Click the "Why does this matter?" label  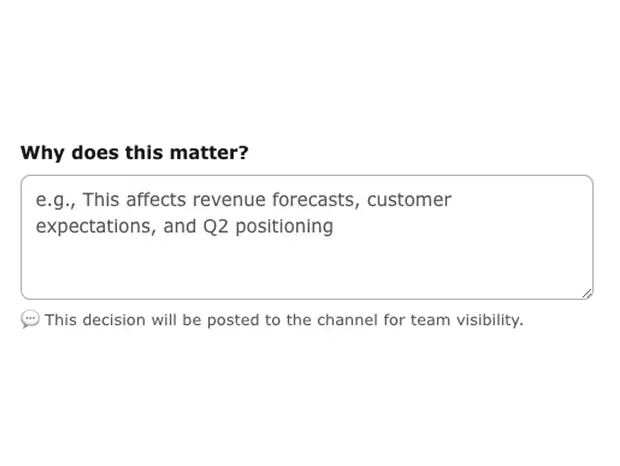pyautogui.click(x=134, y=153)
